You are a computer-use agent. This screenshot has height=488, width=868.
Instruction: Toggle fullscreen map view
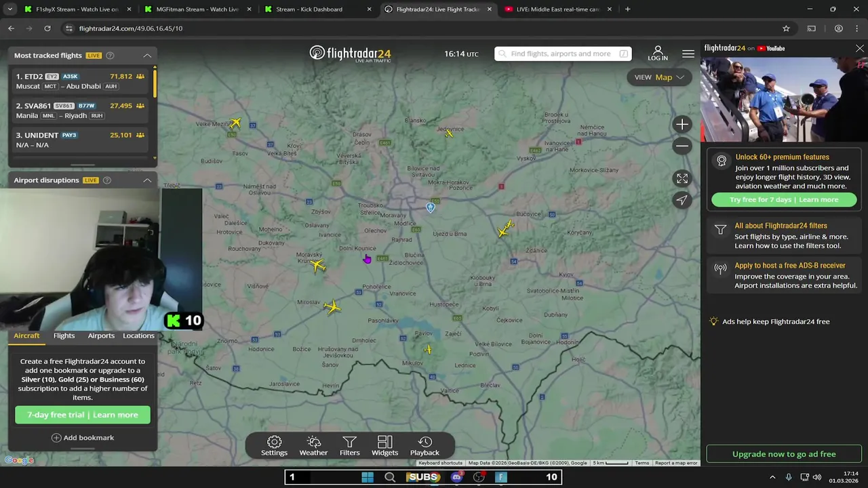tap(682, 178)
